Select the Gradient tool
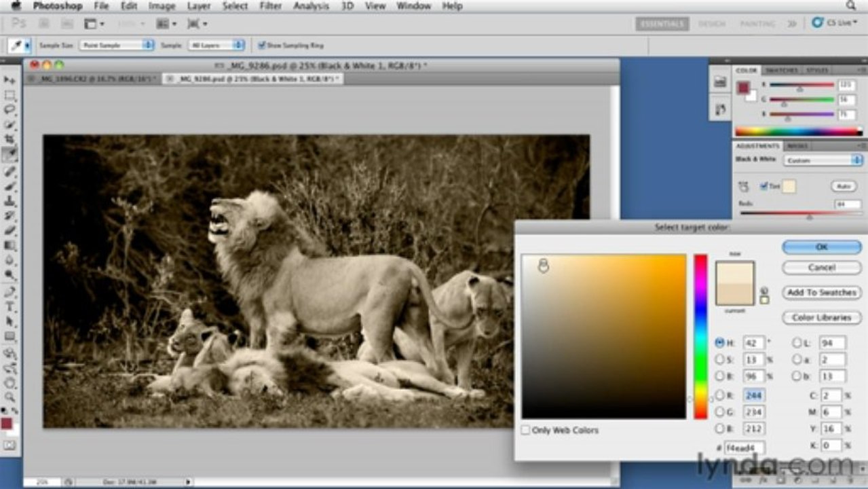The image size is (868, 489). click(x=10, y=246)
